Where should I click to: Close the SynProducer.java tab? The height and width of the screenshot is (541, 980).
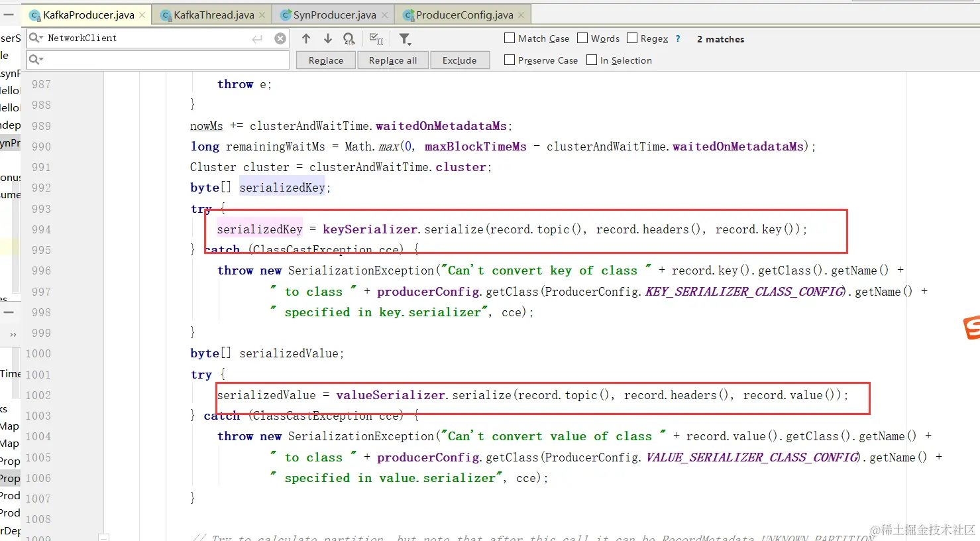(x=384, y=15)
